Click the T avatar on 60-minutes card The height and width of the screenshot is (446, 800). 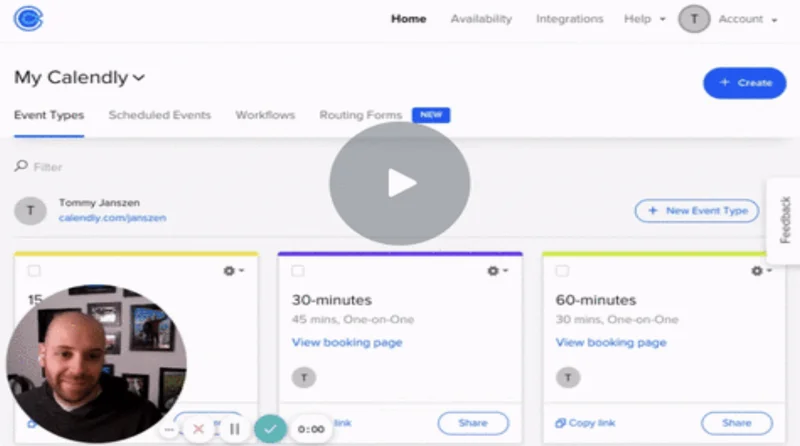(x=568, y=378)
